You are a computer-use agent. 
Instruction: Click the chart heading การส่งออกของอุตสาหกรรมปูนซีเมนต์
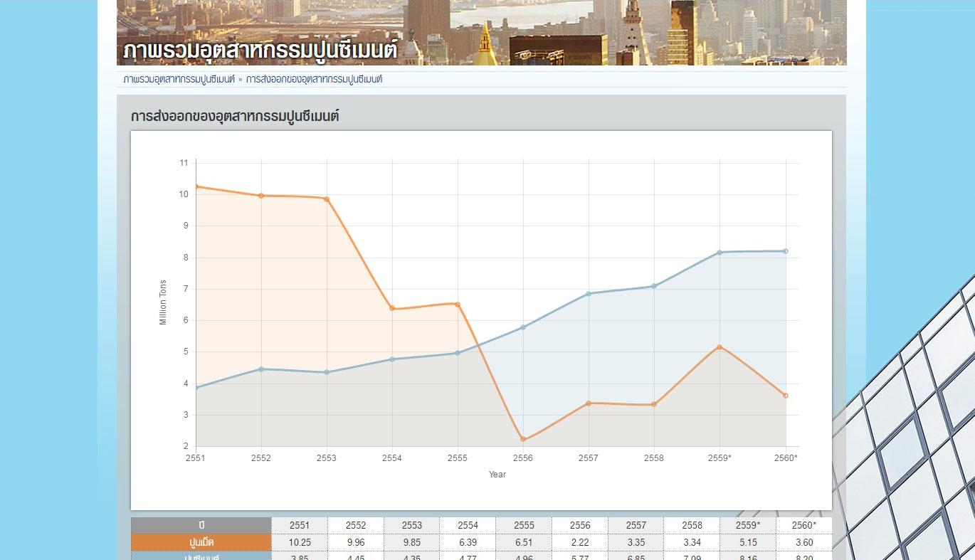click(x=235, y=116)
